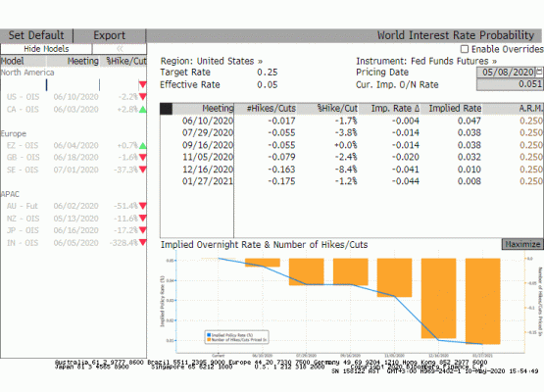Click Hide Models toggle button
This screenshot has height=392, width=544.
pos(46,49)
